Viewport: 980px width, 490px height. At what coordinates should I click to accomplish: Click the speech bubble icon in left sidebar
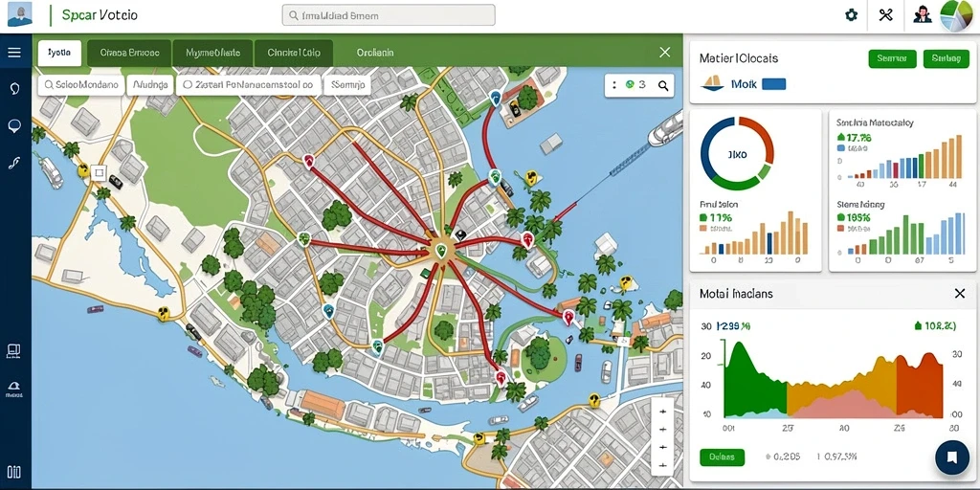click(14, 126)
